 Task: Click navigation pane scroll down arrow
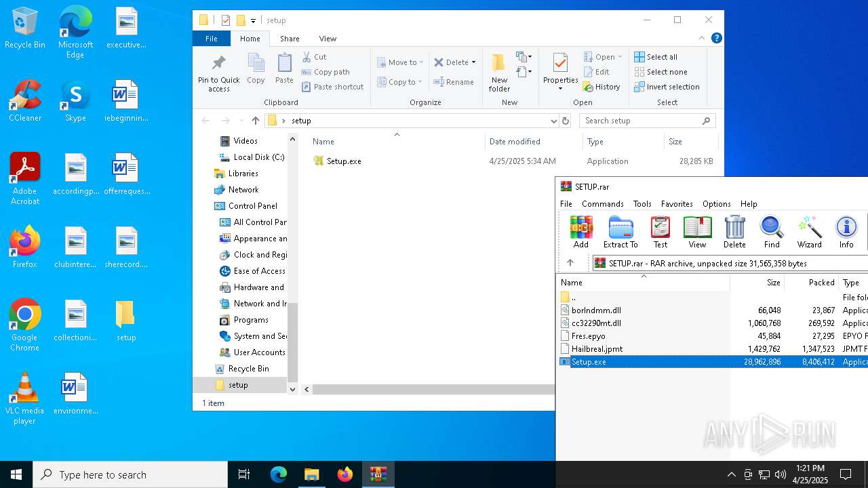pos(293,389)
